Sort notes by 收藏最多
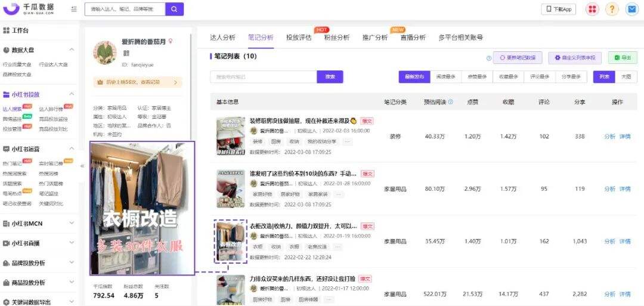644x306 pixels. (509, 77)
